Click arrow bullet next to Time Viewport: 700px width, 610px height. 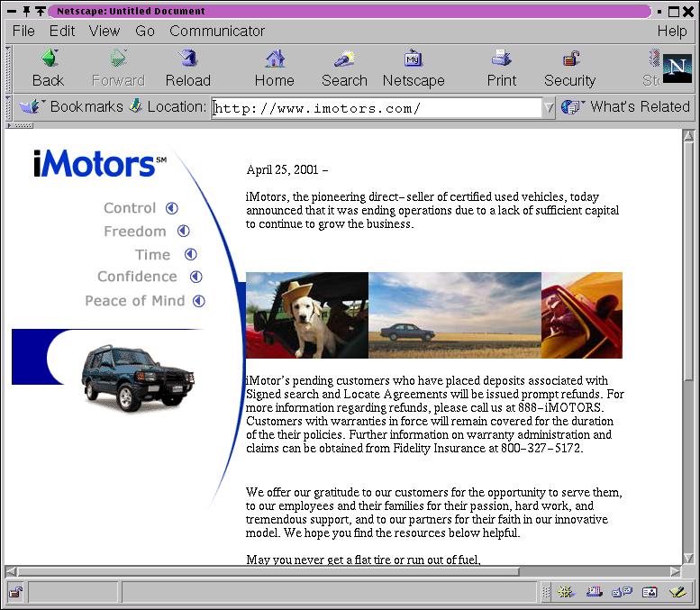coord(191,254)
